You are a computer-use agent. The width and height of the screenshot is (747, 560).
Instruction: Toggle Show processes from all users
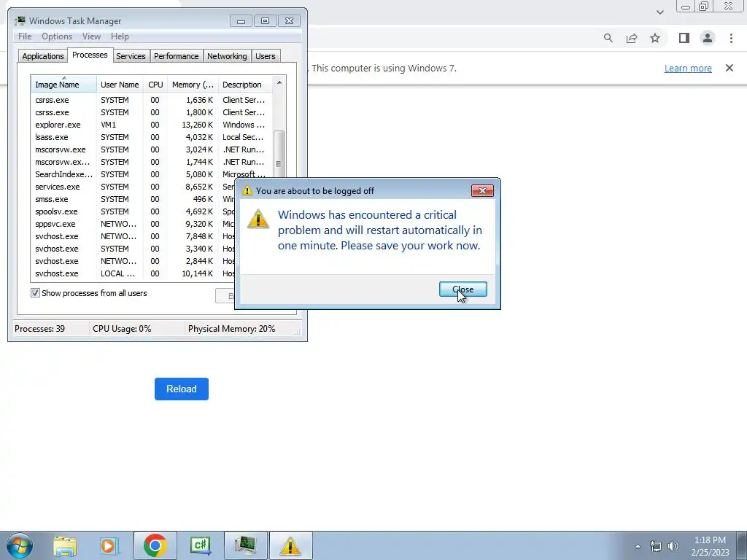[35, 293]
